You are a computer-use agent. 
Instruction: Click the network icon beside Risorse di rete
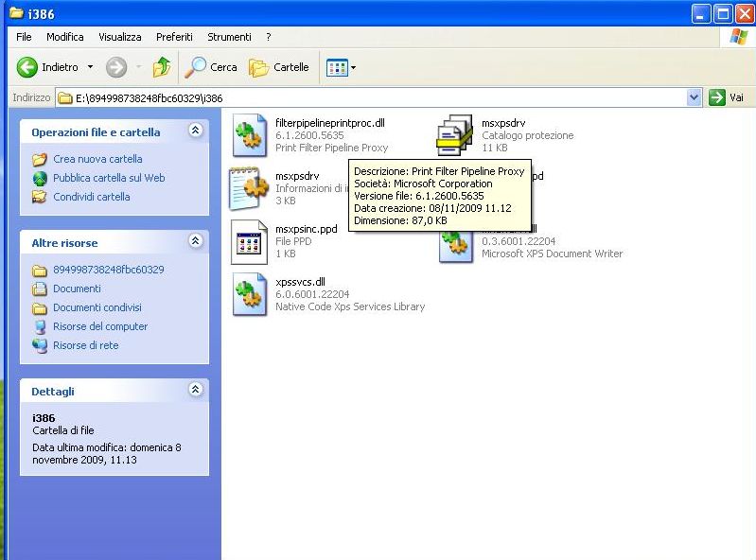(x=40, y=345)
